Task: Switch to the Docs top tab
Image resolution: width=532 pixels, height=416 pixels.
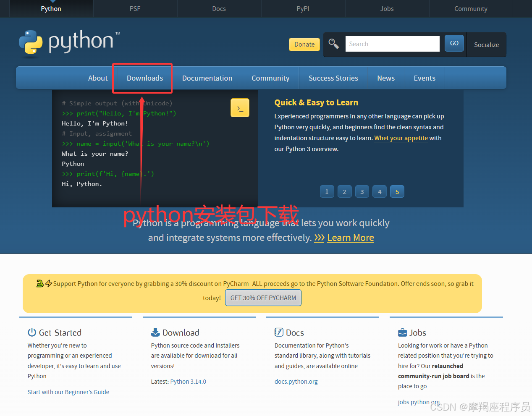Action: 219,9
